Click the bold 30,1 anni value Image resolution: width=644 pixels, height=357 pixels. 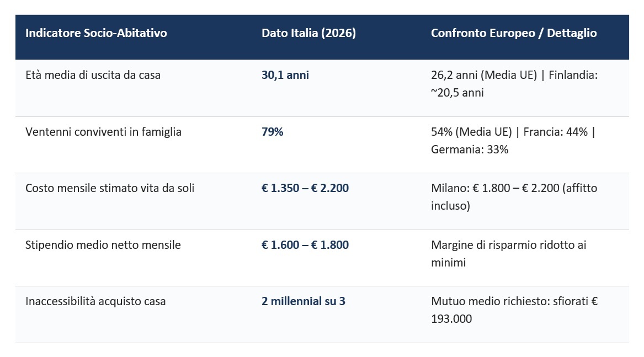[x=285, y=75]
